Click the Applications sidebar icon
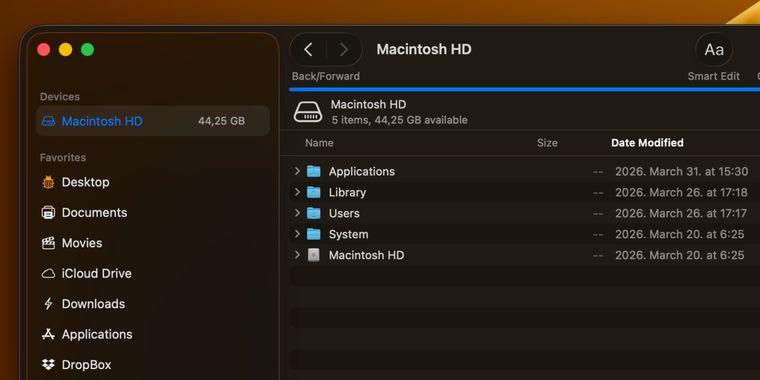Image resolution: width=760 pixels, height=380 pixels. pyautogui.click(x=48, y=334)
